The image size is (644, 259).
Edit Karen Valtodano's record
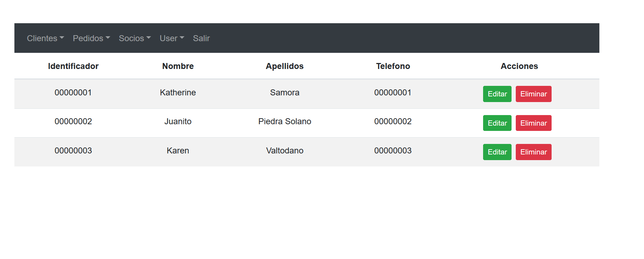pos(497,152)
